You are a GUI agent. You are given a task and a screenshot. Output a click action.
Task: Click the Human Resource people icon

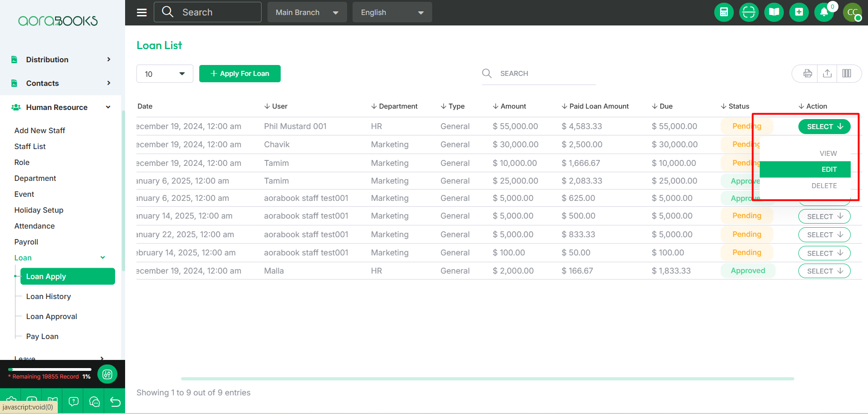pyautogui.click(x=16, y=107)
